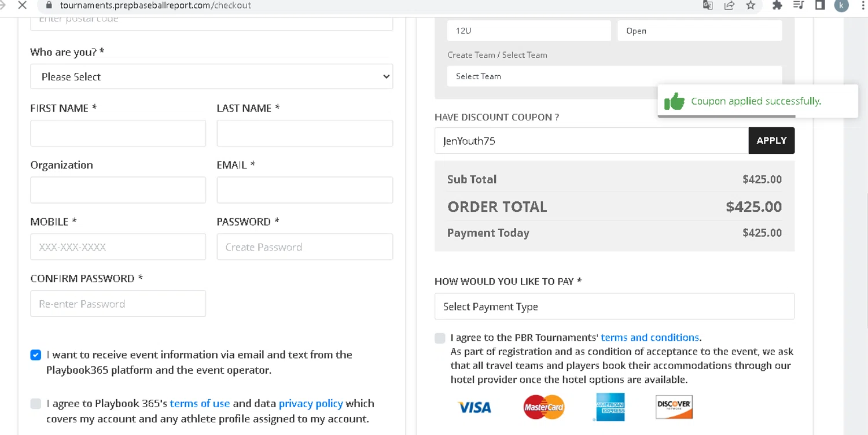Open the 'Who are you?' dropdown

pyautogui.click(x=211, y=76)
